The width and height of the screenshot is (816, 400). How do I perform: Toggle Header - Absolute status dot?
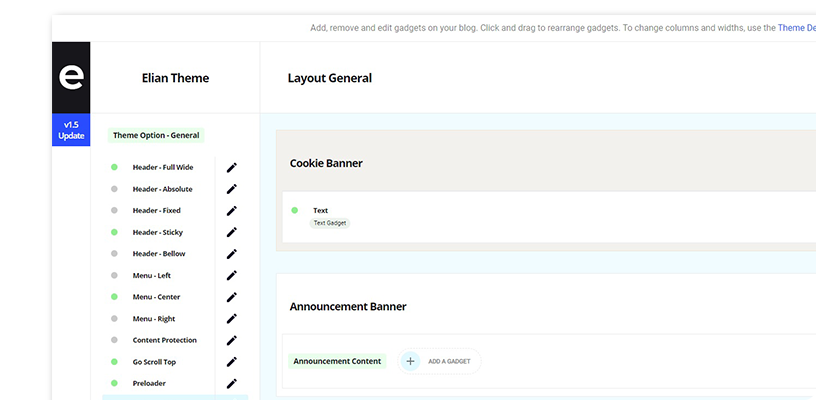(114, 189)
